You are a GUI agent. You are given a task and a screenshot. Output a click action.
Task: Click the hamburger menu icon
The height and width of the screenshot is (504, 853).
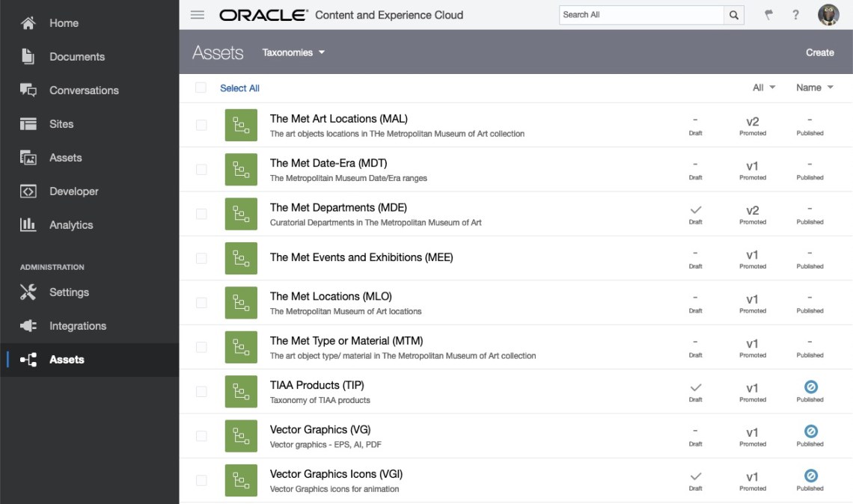(x=198, y=15)
